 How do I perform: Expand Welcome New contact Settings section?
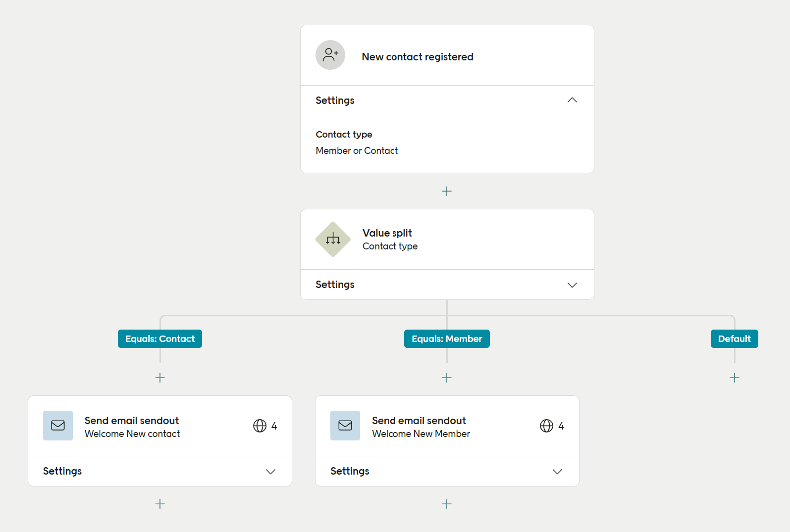click(270, 472)
